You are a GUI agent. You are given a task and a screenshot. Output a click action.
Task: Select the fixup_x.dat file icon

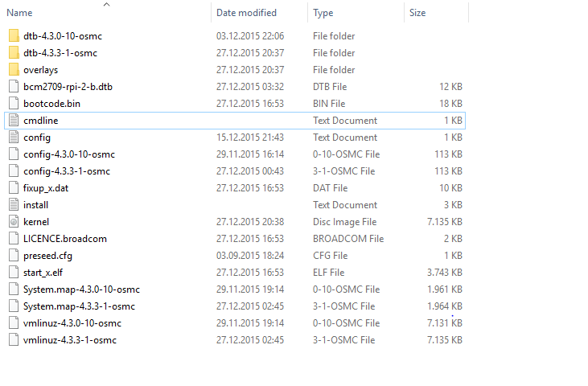[14, 187]
